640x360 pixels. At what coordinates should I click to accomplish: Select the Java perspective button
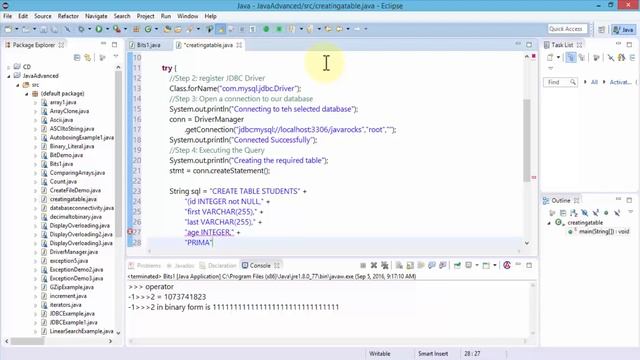623,29
